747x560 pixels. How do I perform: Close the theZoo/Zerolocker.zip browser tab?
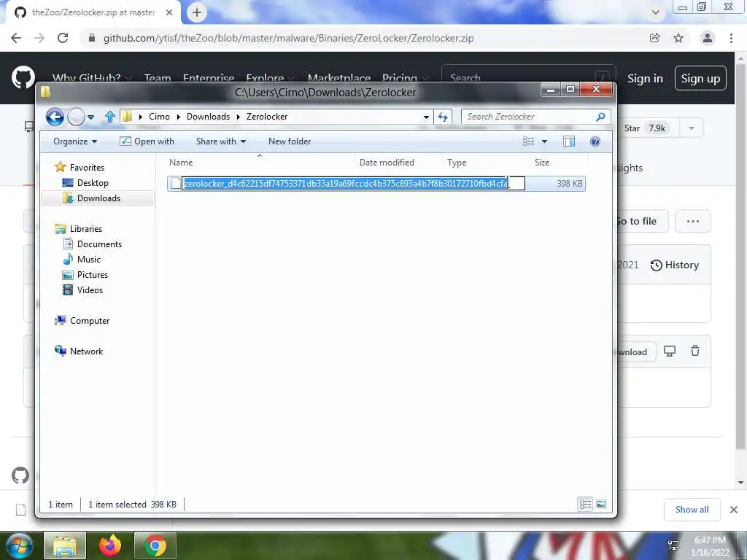pos(169,12)
